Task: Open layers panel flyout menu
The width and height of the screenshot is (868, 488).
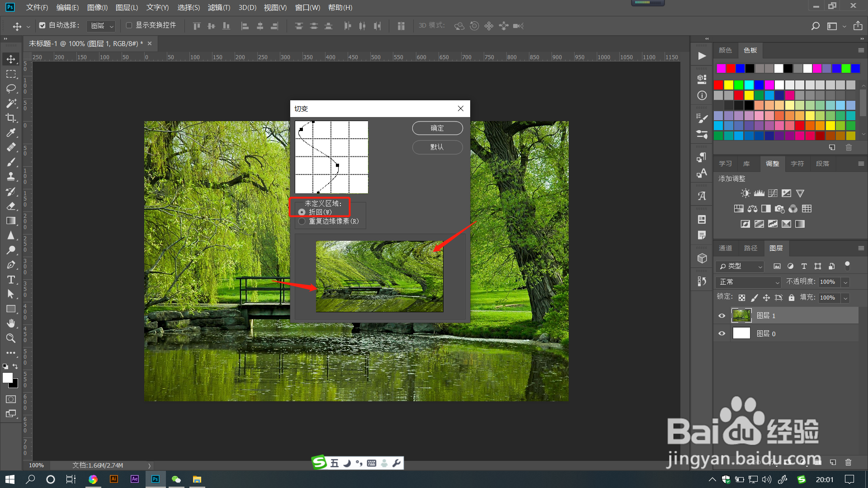Action: pyautogui.click(x=861, y=248)
